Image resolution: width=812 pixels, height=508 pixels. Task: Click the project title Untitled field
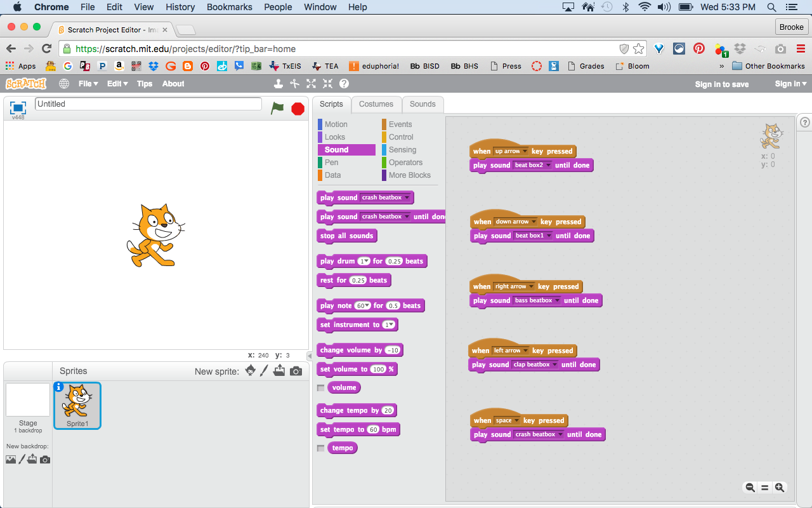(x=148, y=104)
